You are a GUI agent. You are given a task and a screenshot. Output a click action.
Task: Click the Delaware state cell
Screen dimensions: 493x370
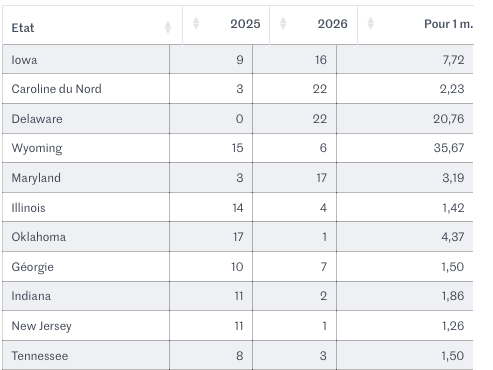(86, 119)
